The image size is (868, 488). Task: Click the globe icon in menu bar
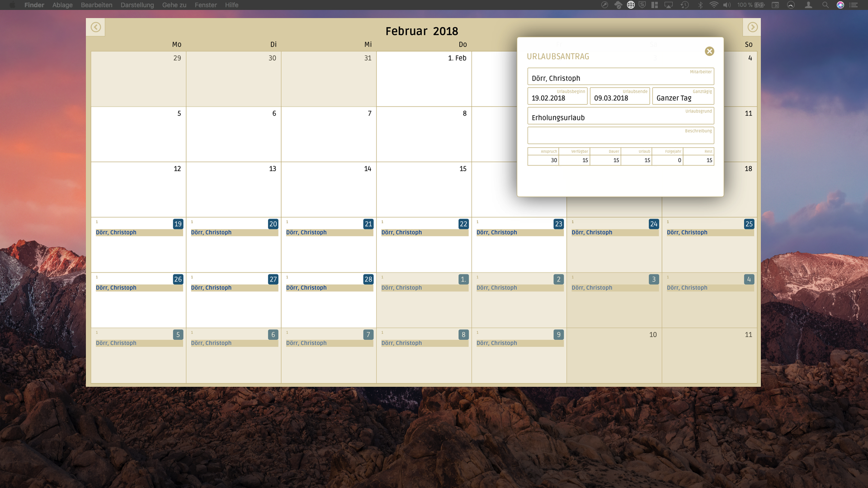click(631, 5)
